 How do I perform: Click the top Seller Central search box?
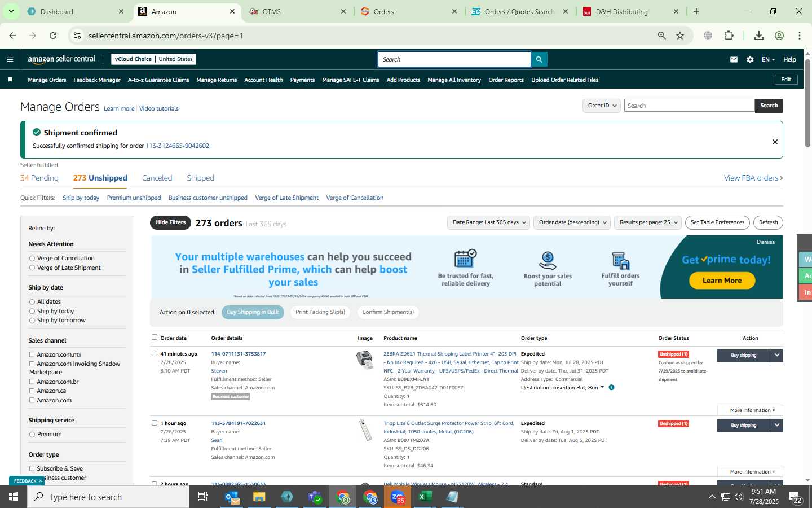[x=454, y=59]
